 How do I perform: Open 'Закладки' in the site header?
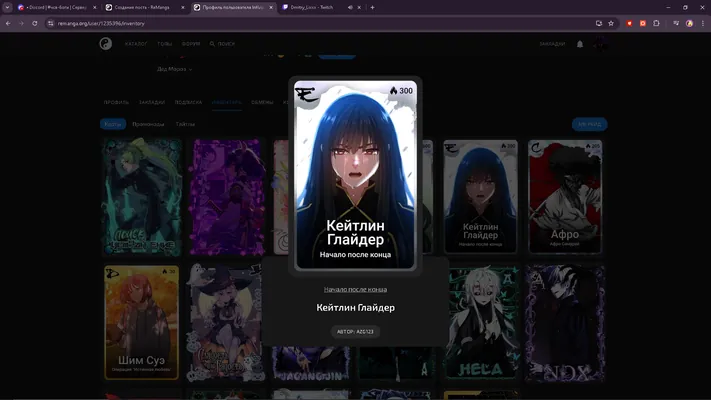(x=552, y=44)
